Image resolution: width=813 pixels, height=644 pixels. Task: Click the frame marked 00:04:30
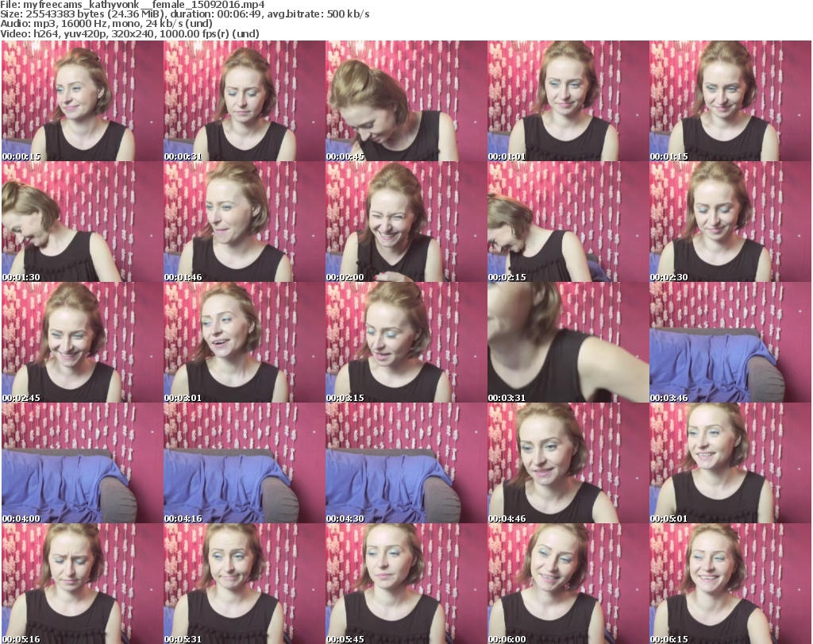coord(405,464)
